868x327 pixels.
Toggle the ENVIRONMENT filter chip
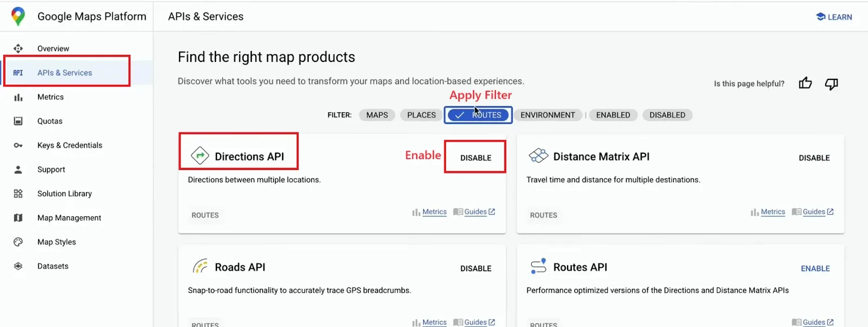pos(548,115)
